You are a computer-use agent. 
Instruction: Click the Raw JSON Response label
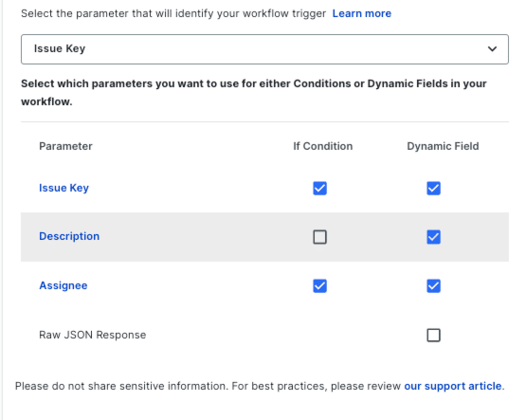[93, 335]
